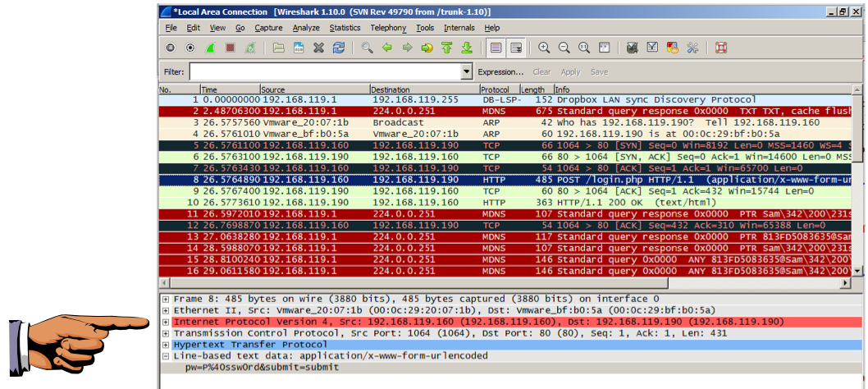Sort by Source column header
The width and height of the screenshot is (868, 389).
tap(314, 89)
